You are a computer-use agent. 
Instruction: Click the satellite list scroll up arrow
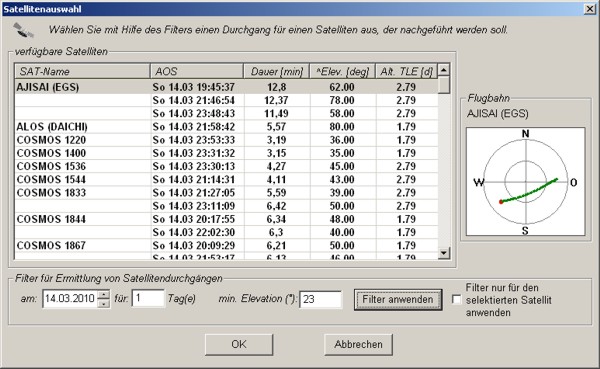pos(444,70)
